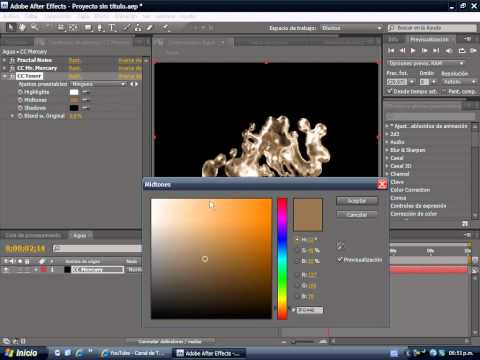Select the Zoom tool in toolbar
480x360 pixels.
click(34, 28)
